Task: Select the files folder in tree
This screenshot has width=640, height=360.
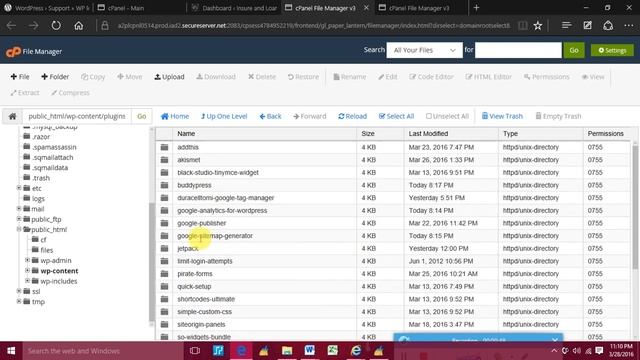Action: pyautogui.click(x=47, y=250)
